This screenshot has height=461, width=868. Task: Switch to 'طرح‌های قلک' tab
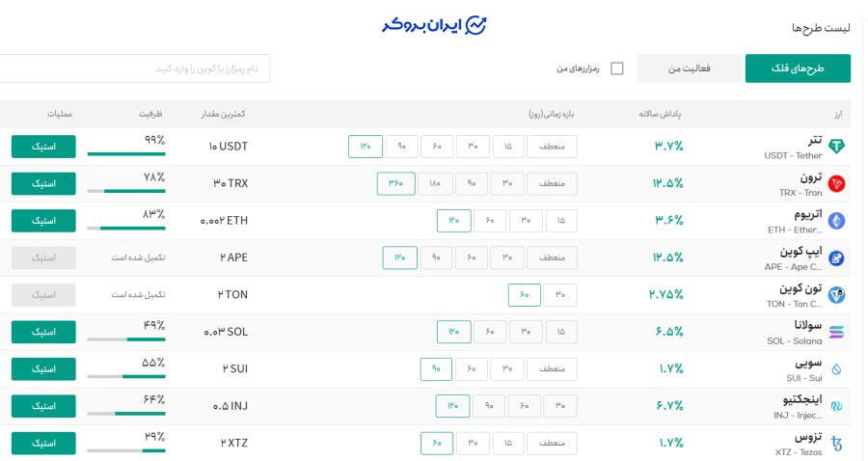(x=798, y=68)
